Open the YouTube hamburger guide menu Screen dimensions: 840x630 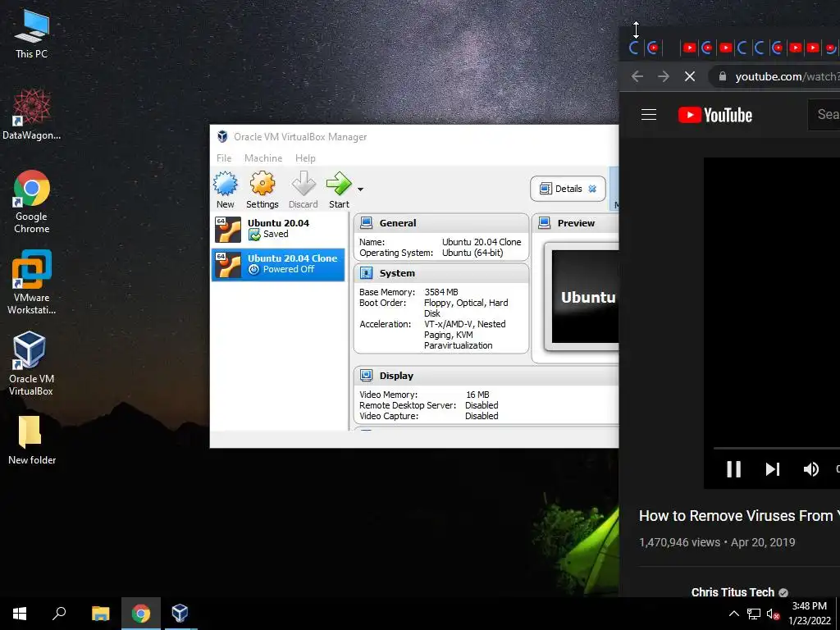coord(649,115)
